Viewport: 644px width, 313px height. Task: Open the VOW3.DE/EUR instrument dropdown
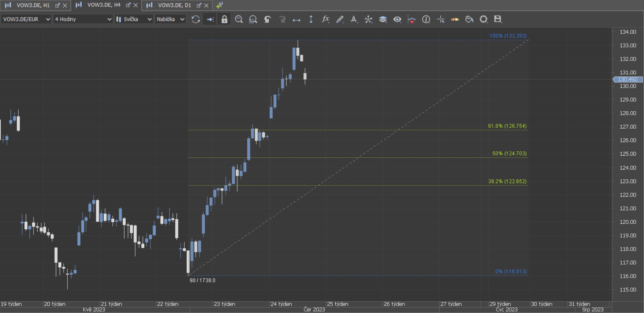pos(26,19)
